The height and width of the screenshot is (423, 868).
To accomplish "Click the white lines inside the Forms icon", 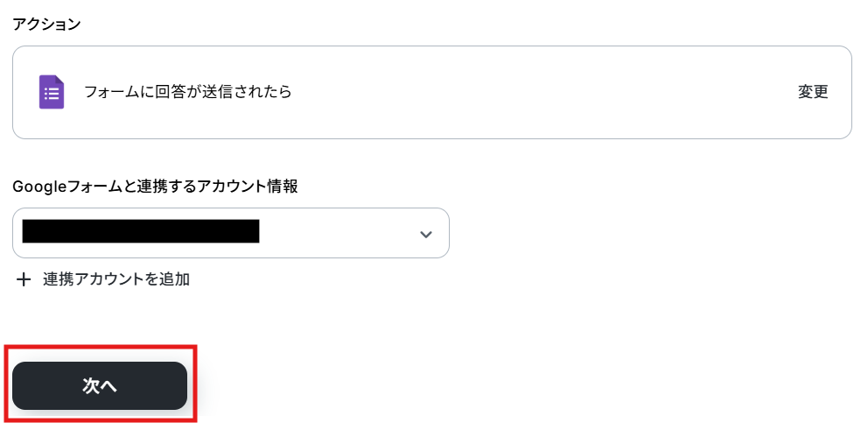I will pos(52,93).
